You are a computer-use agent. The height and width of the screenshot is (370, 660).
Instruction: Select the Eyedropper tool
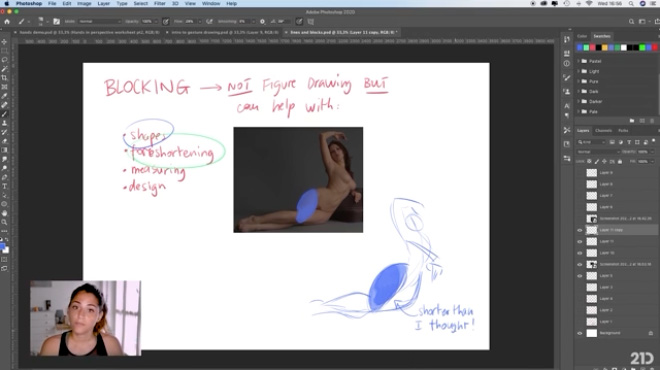click(x=4, y=96)
